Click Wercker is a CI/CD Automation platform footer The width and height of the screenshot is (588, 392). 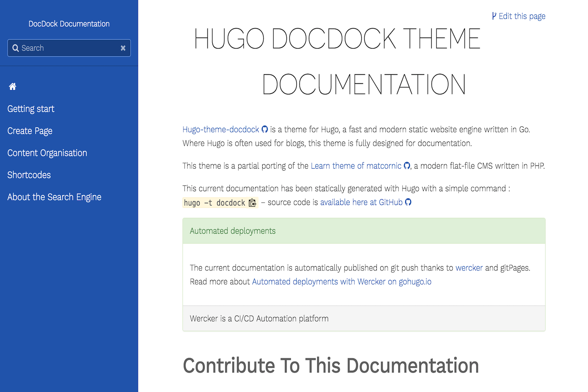364,318
